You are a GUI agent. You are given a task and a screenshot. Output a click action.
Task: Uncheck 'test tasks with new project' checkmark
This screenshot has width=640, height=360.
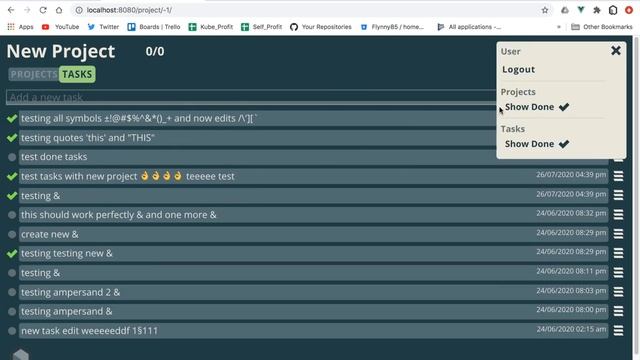[x=12, y=176]
